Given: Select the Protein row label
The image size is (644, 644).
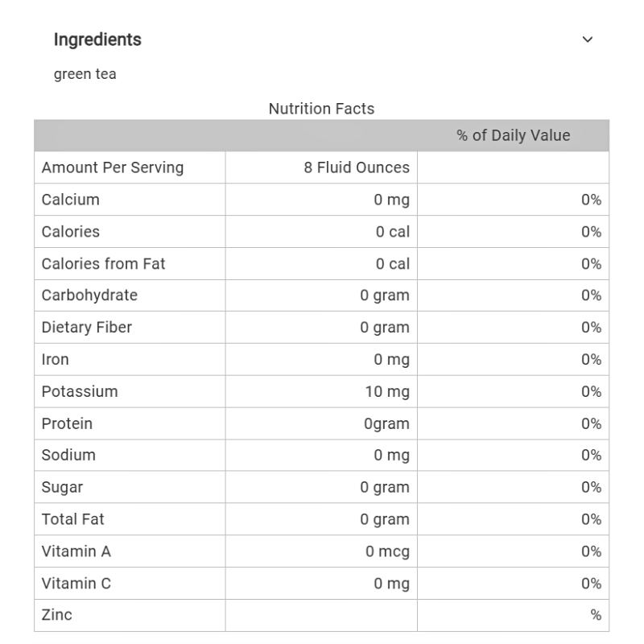Looking at the screenshot, I should click(67, 423).
